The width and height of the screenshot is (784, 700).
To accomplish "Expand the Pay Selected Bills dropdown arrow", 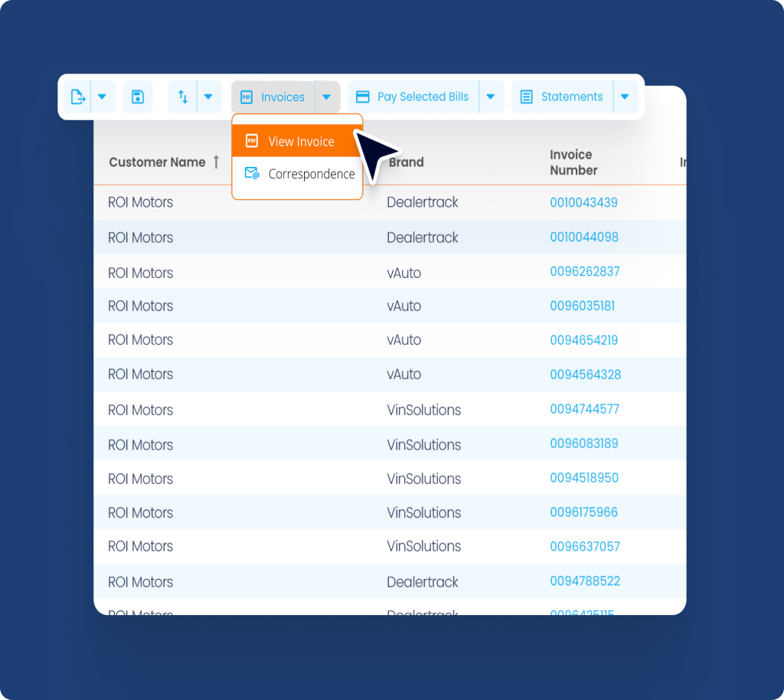I will 491,97.
